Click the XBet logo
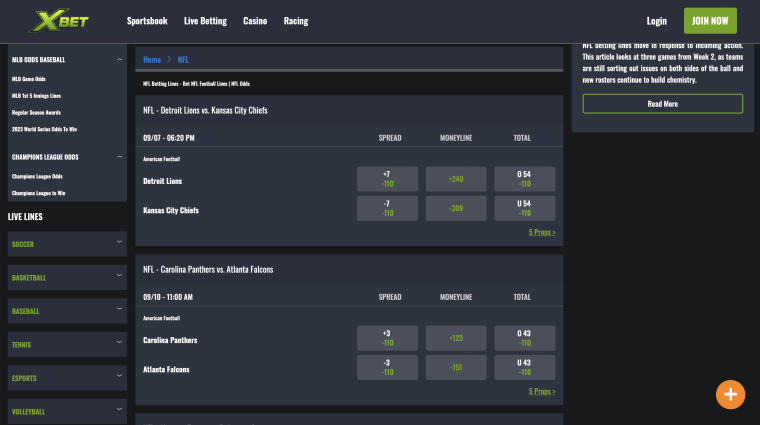The height and width of the screenshot is (425, 760). pyautogui.click(x=59, y=21)
